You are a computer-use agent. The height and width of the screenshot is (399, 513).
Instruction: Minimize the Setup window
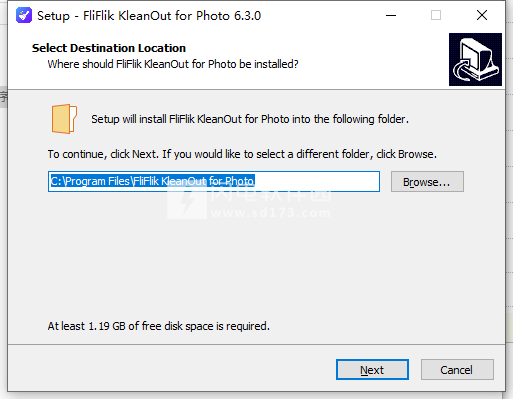(391, 15)
